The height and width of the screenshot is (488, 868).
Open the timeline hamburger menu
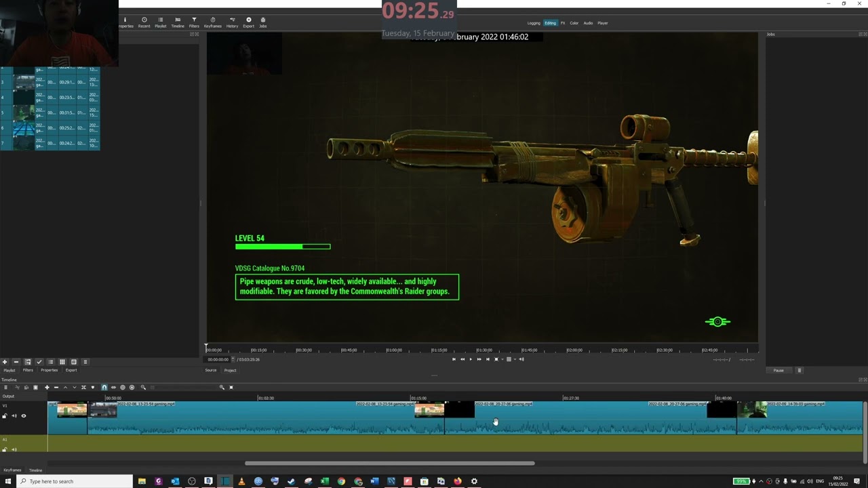6,387
